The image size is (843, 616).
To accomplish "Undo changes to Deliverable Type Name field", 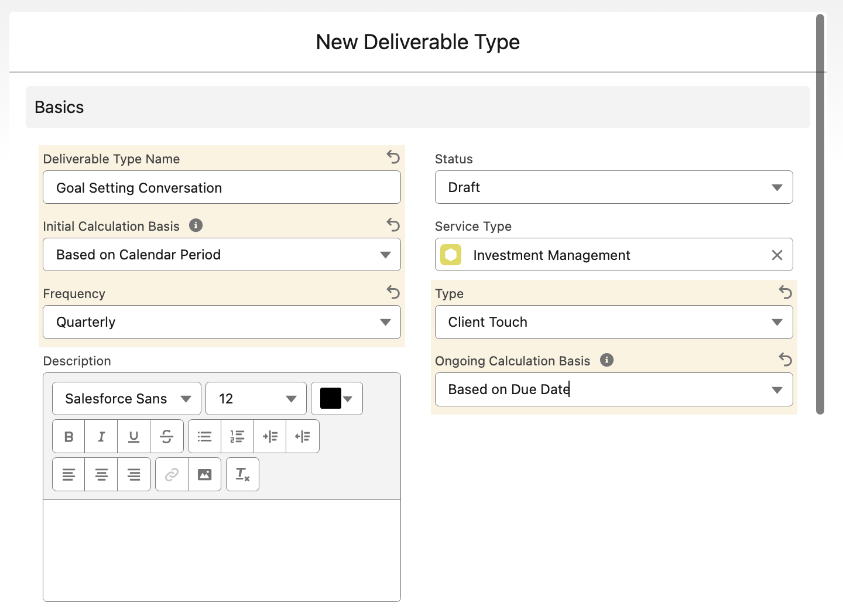I will point(393,157).
